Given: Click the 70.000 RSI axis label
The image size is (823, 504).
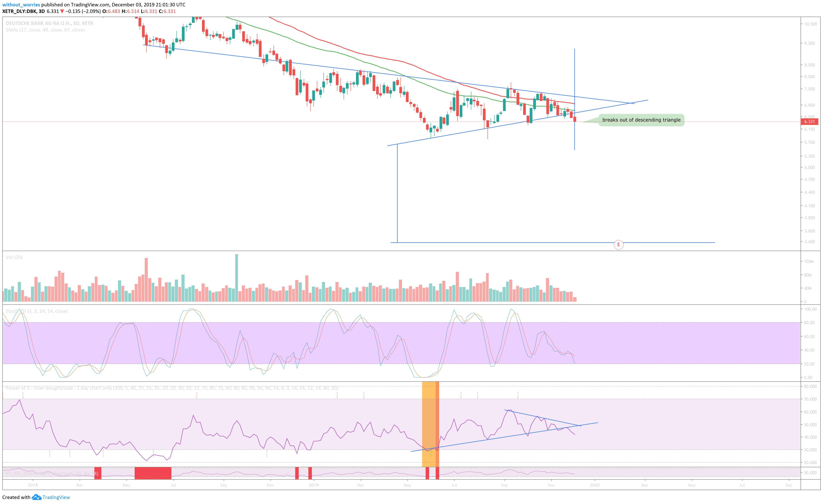Looking at the screenshot, I should [x=810, y=399].
